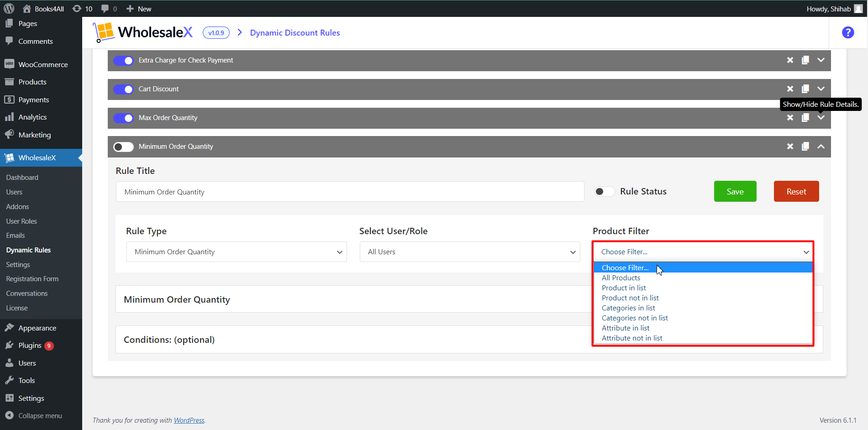Select Product in list option
Viewport: 868px width, 430px height.
(703, 288)
